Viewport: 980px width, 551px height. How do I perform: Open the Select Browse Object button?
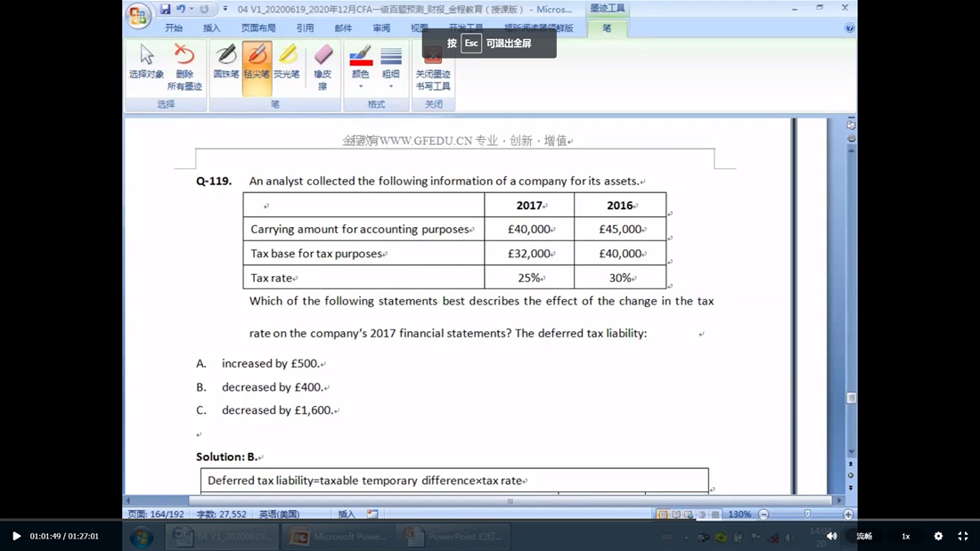(851, 475)
